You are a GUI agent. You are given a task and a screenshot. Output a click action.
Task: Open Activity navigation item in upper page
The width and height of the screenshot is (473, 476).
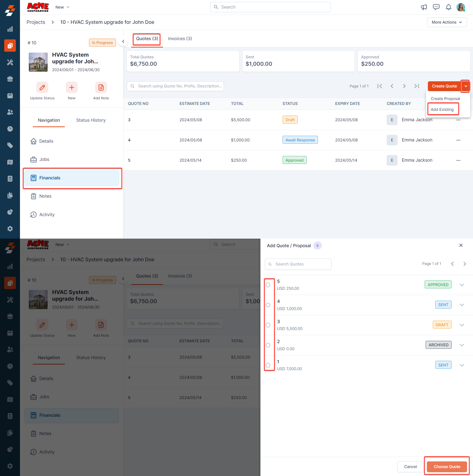42,215
